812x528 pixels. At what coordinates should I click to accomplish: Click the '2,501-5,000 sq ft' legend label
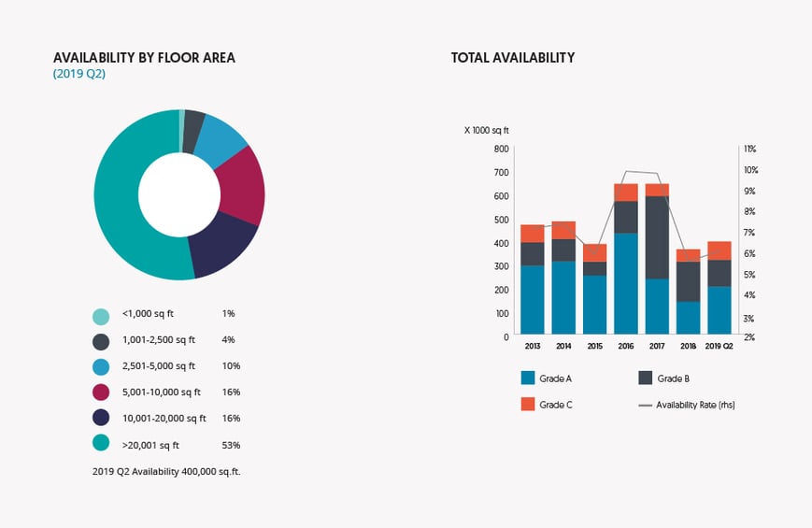[x=159, y=365]
